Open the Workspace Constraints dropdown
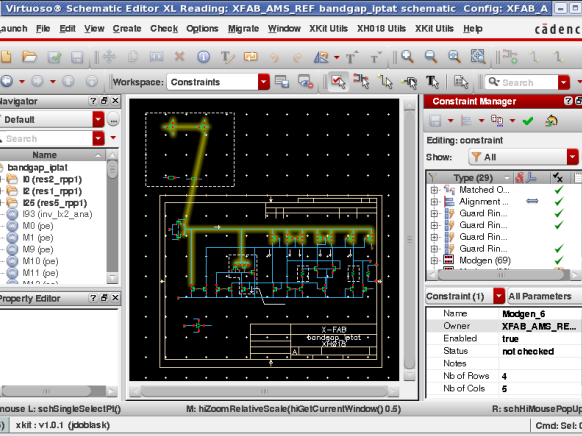Screen dimensions: 582x436 click(264, 82)
